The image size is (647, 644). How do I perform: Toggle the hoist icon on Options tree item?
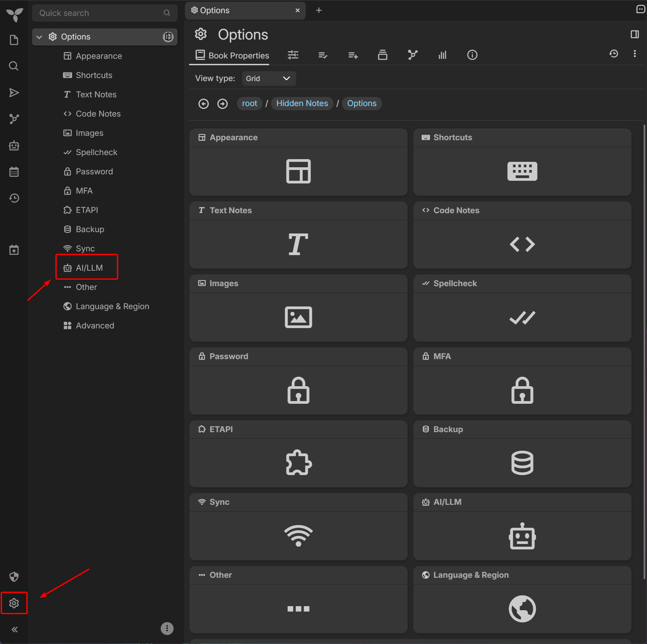click(x=168, y=36)
